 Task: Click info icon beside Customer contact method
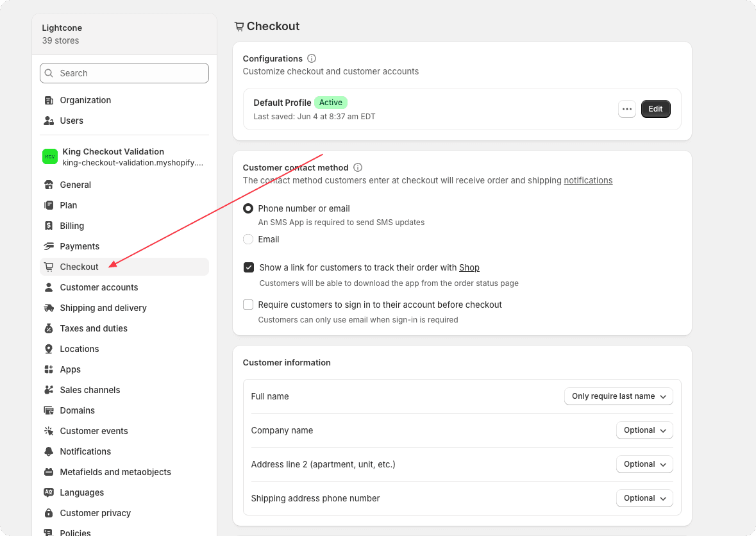pos(358,167)
